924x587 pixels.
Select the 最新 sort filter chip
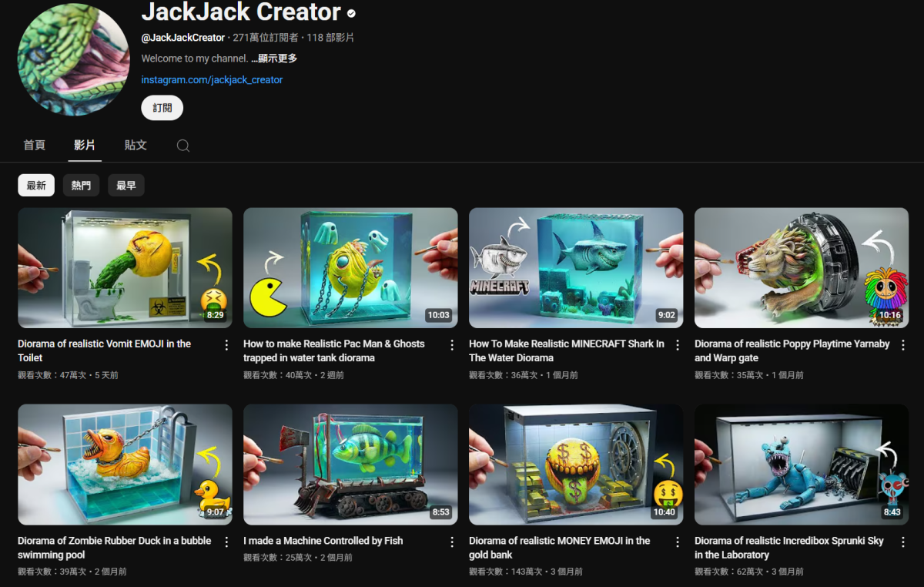pyautogui.click(x=36, y=186)
